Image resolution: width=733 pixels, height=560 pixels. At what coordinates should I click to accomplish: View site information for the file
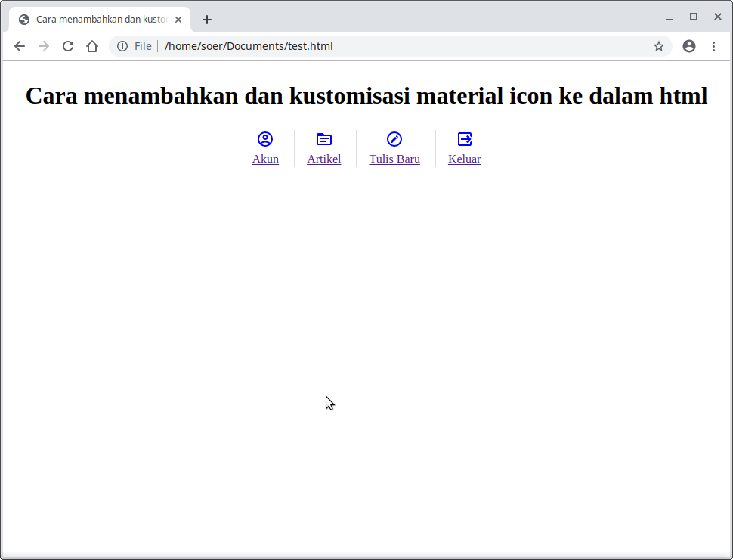(122, 46)
